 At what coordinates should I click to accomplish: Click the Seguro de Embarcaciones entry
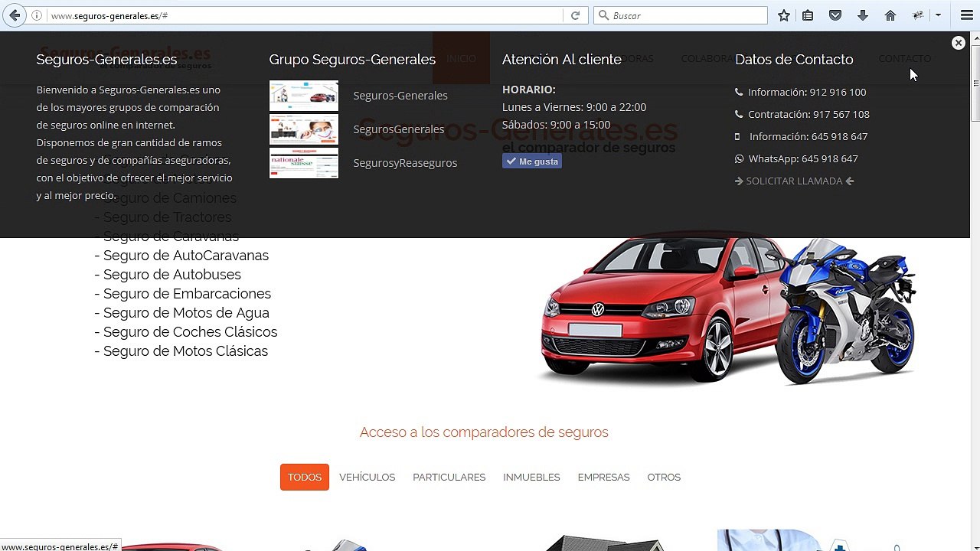point(182,294)
